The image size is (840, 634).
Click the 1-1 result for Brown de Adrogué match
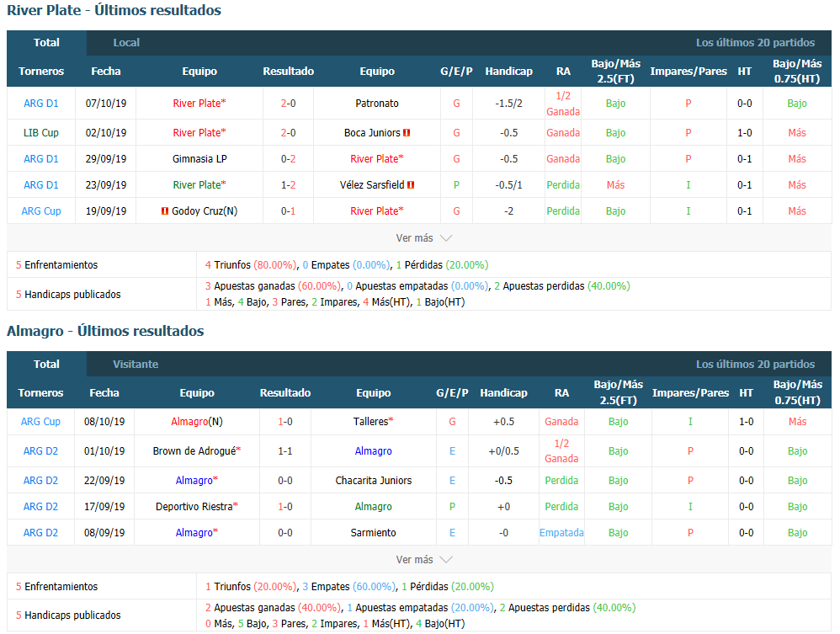pyautogui.click(x=285, y=451)
